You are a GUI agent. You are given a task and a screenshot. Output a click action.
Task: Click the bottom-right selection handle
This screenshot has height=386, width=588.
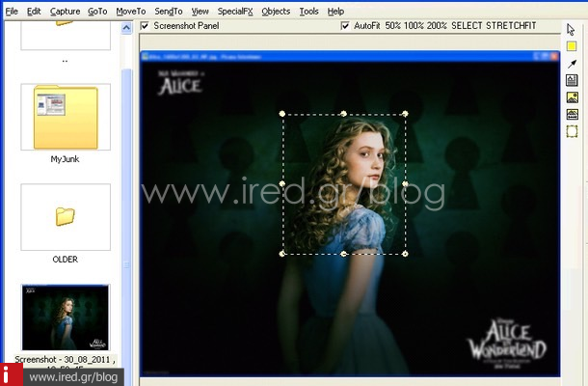click(405, 254)
